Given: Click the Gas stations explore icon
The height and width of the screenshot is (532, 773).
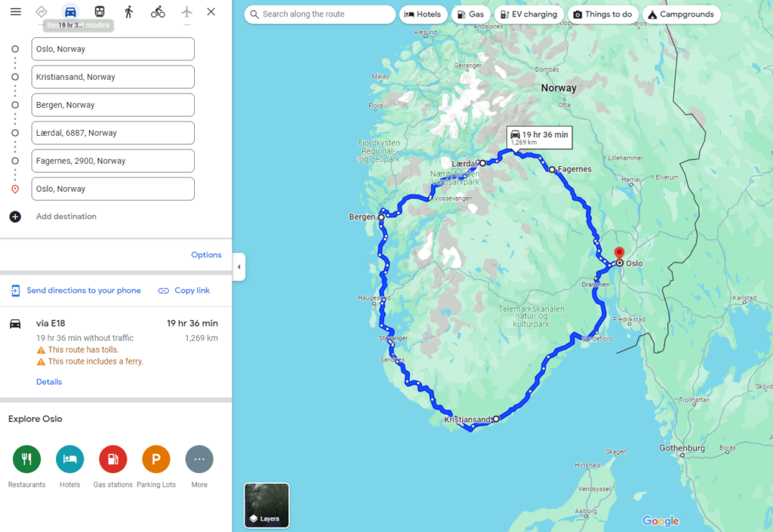Looking at the screenshot, I should pyautogui.click(x=113, y=459).
